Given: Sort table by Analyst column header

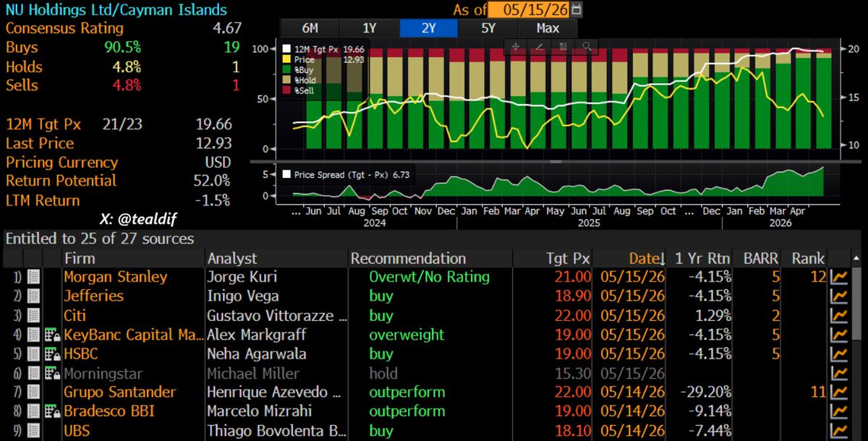Looking at the screenshot, I should (231, 258).
